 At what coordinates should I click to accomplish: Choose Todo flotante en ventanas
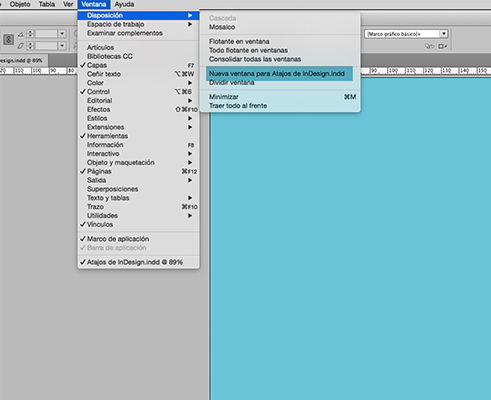(x=280, y=50)
